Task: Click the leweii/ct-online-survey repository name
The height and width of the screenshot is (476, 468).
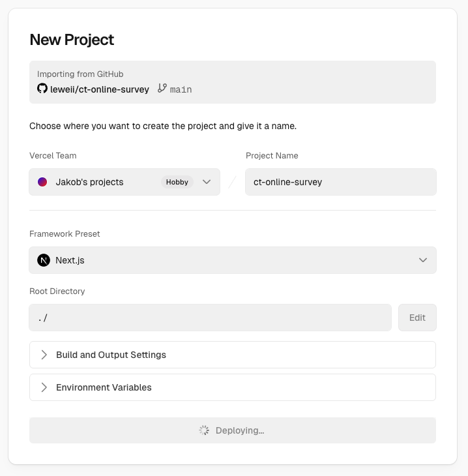Action: 100,89
